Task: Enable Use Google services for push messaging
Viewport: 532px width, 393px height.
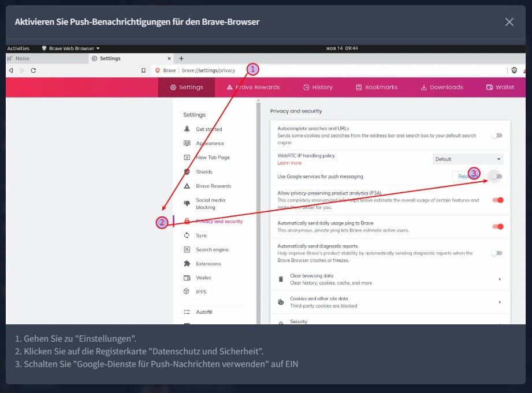Action: tap(497, 177)
